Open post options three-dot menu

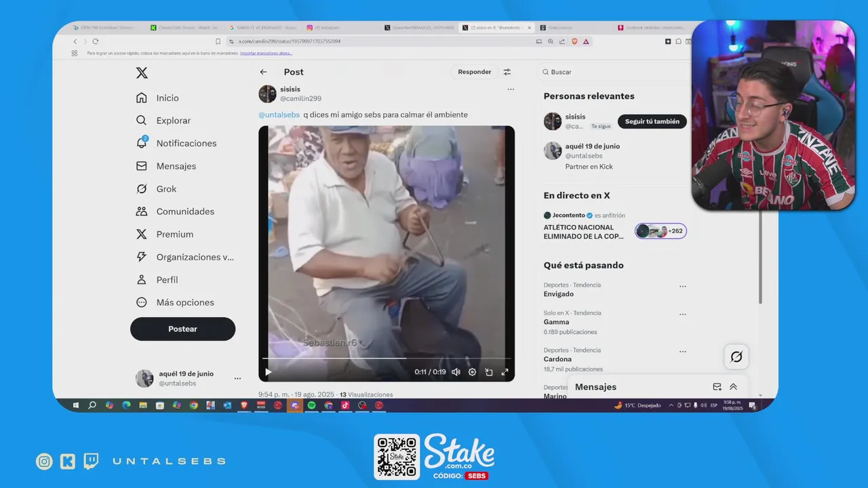(511, 89)
